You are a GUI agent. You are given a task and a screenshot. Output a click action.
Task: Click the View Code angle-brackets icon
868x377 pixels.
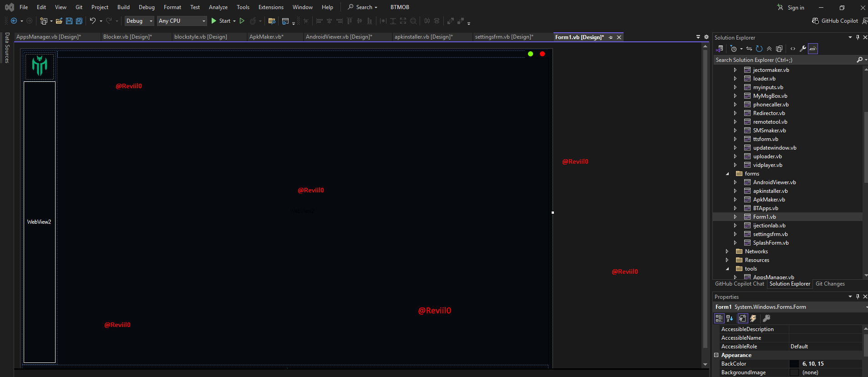pos(793,49)
